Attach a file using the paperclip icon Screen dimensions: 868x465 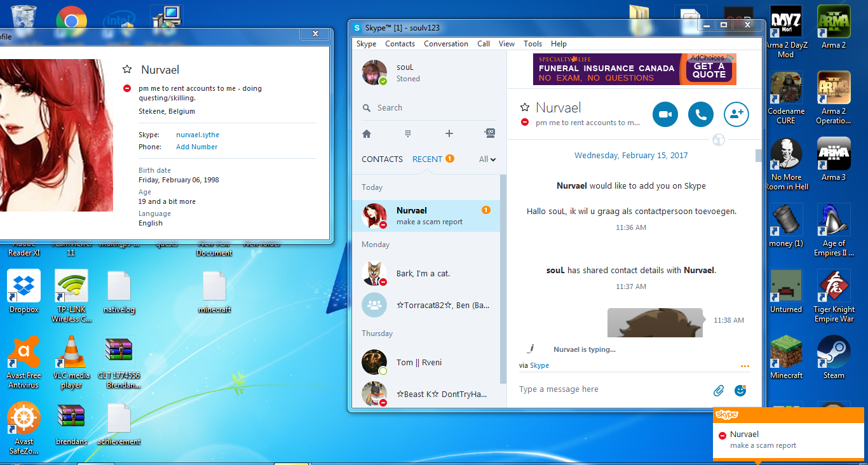tap(719, 390)
